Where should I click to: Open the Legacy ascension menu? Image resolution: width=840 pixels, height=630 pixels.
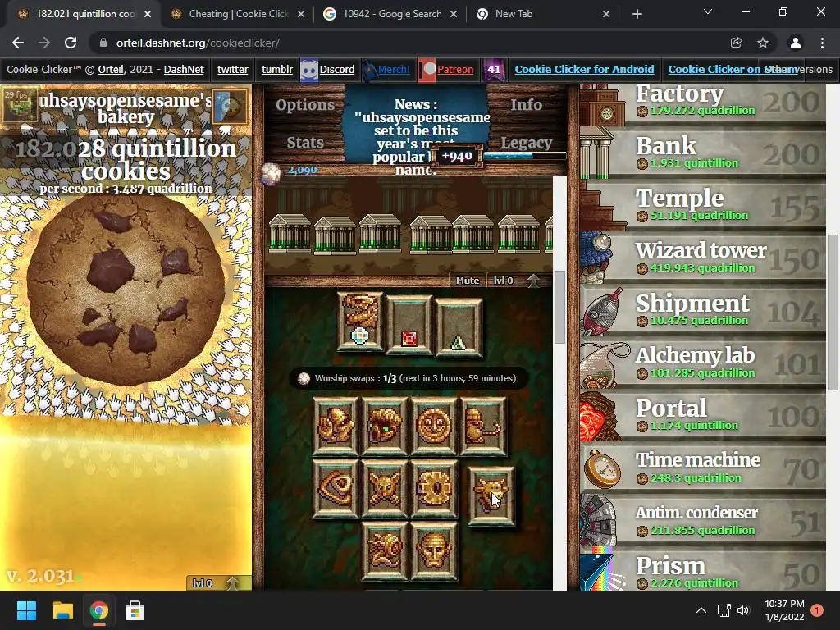(x=526, y=142)
